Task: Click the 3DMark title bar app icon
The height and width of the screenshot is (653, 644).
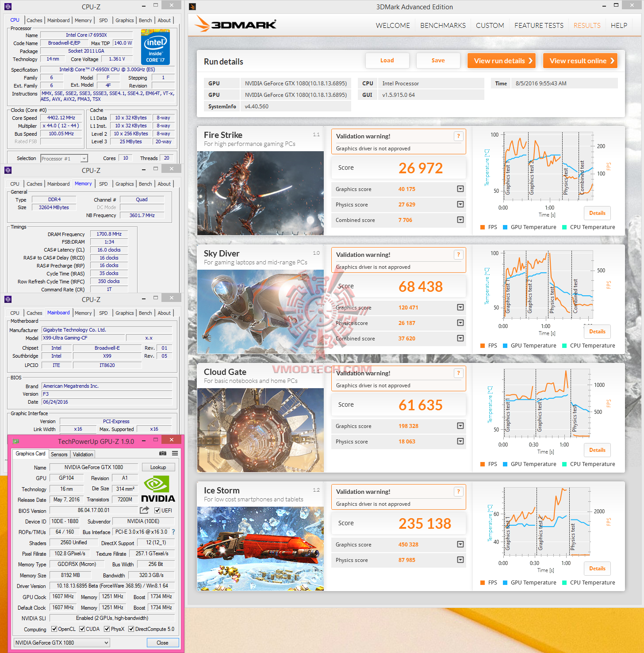Action: 192,7
